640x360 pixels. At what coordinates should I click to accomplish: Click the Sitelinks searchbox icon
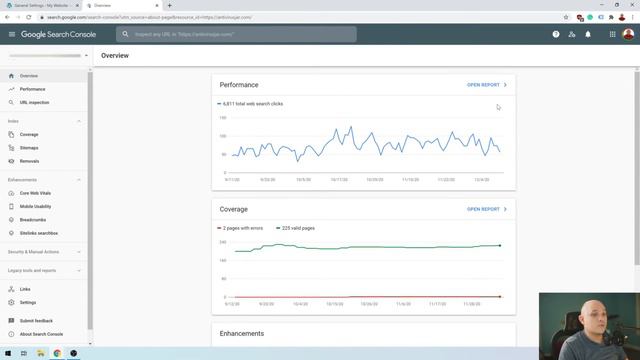[11, 233]
